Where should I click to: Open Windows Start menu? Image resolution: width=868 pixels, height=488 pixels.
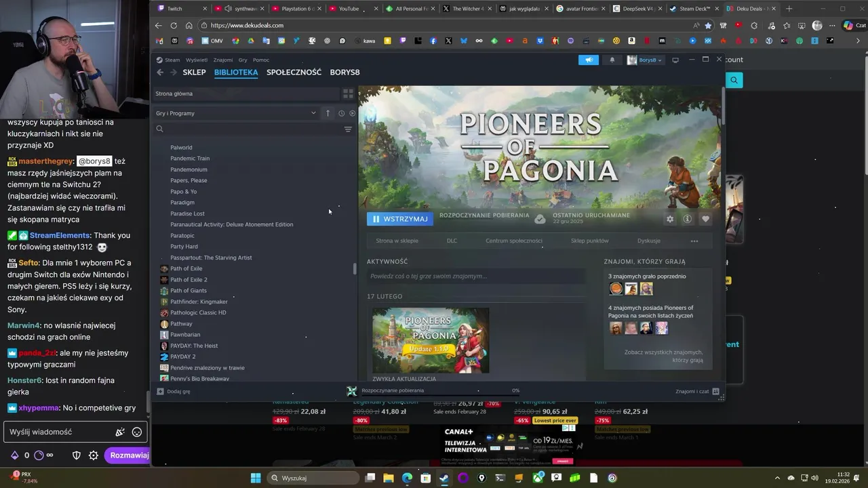coord(256,478)
